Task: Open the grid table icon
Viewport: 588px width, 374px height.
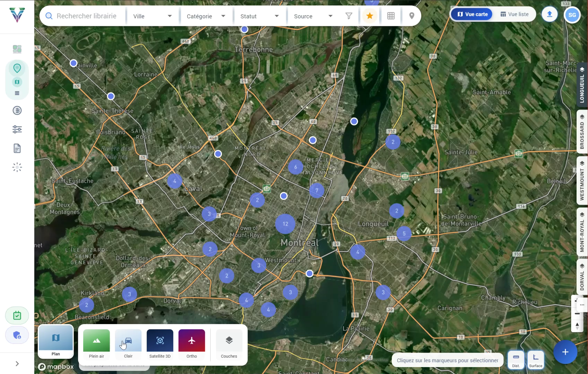Action: 391,16
